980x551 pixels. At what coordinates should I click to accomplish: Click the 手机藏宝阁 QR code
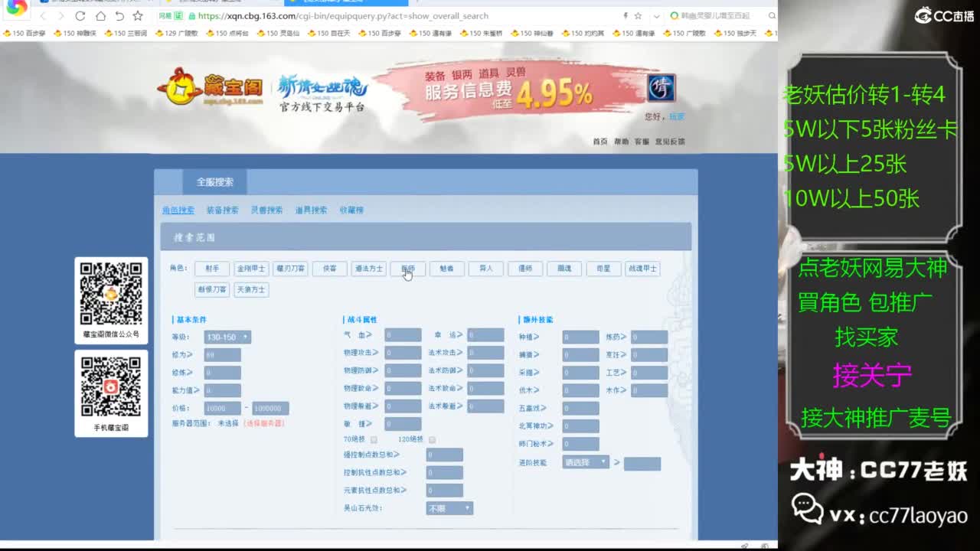(x=111, y=386)
